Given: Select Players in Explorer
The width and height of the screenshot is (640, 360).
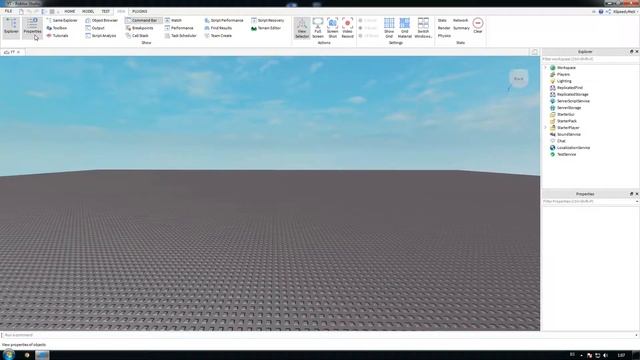Looking at the screenshot, I should click(563, 74).
